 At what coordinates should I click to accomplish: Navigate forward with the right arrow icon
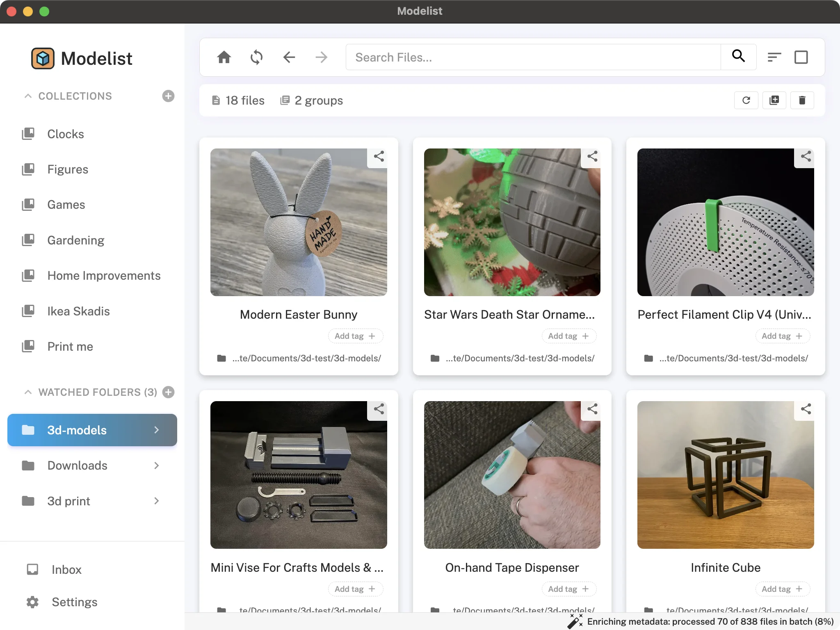322,57
